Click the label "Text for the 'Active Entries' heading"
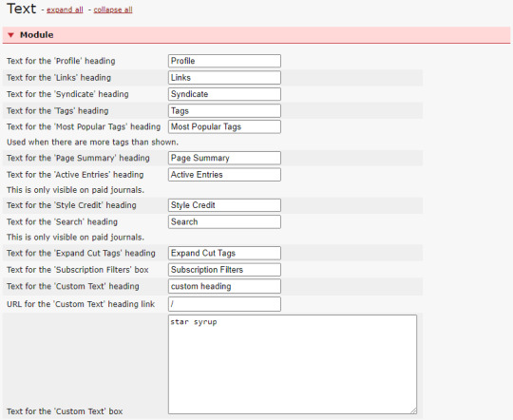Viewport: 513px width, 420px height. point(75,175)
